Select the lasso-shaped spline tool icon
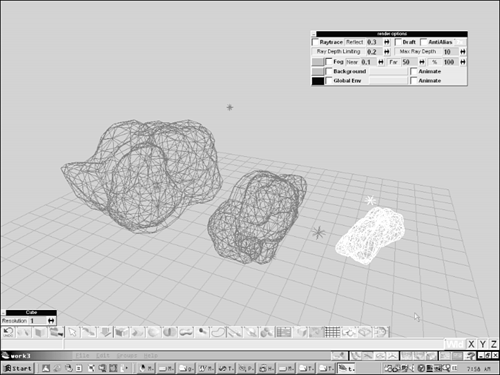The width and height of the screenshot is (500, 375). point(218,332)
